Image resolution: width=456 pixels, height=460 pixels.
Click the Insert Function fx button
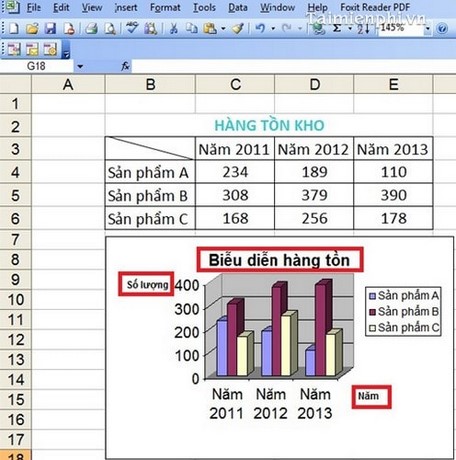click(x=125, y=66)
